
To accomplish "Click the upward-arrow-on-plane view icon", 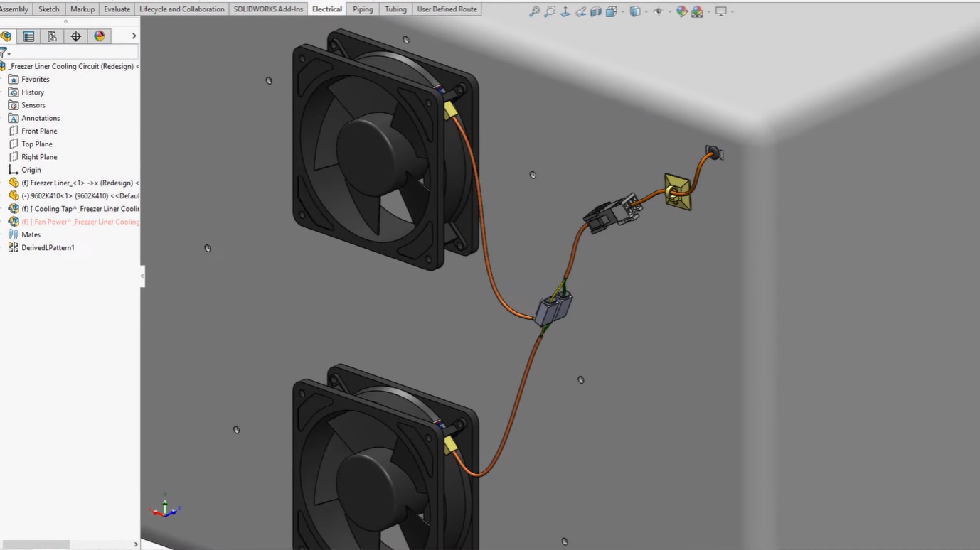I will coord(565,11).
